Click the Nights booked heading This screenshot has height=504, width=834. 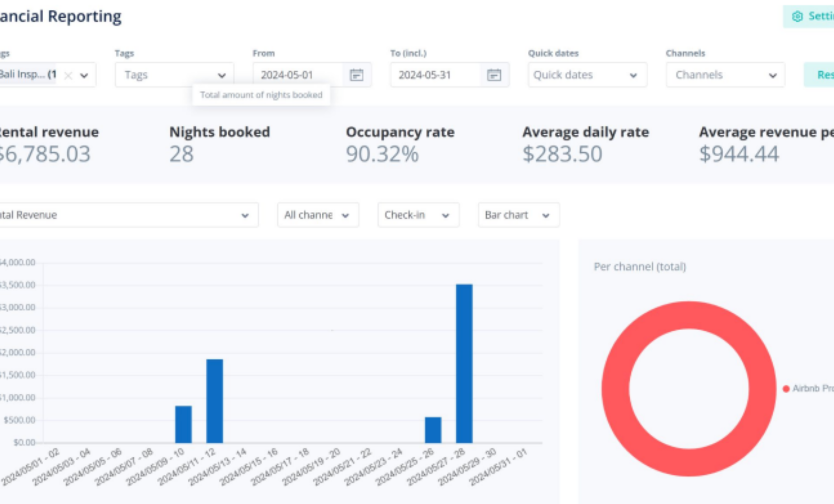[x=219, y=132]
